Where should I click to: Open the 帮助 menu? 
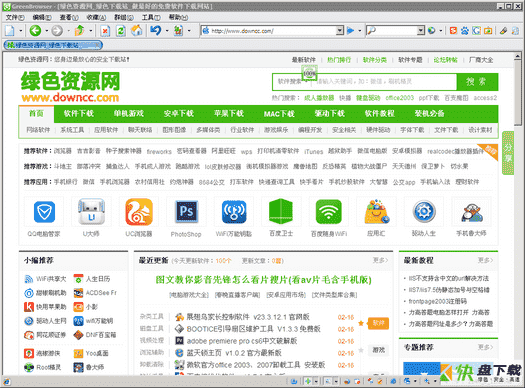pos(178,17)
